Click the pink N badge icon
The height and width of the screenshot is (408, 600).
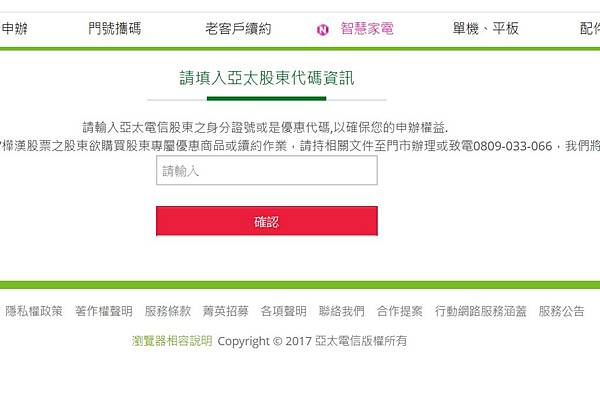(323, 29)
